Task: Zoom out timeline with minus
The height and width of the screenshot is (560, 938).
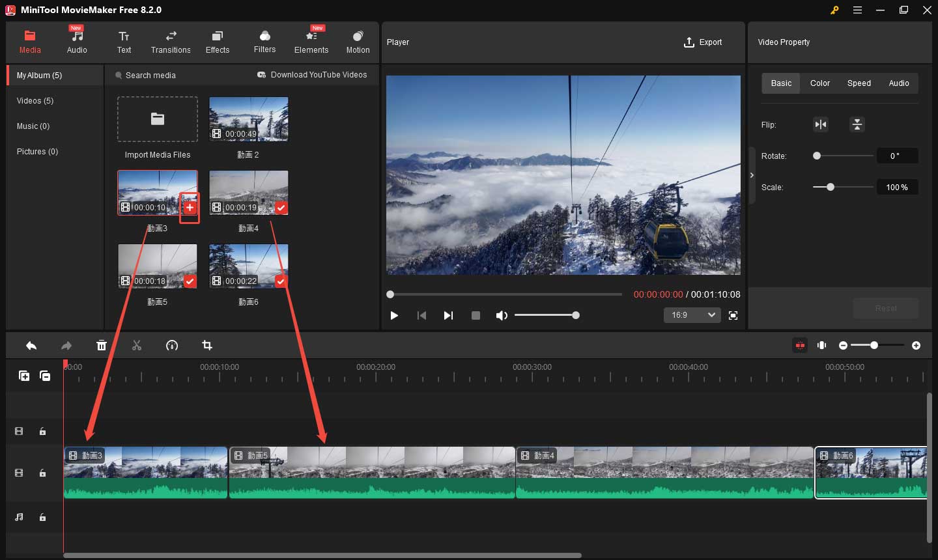Action: tap(843, 345)
